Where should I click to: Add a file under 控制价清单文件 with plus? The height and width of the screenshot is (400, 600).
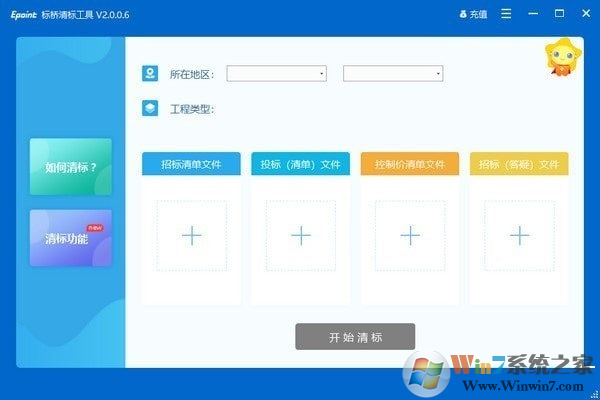click(410, 235)
